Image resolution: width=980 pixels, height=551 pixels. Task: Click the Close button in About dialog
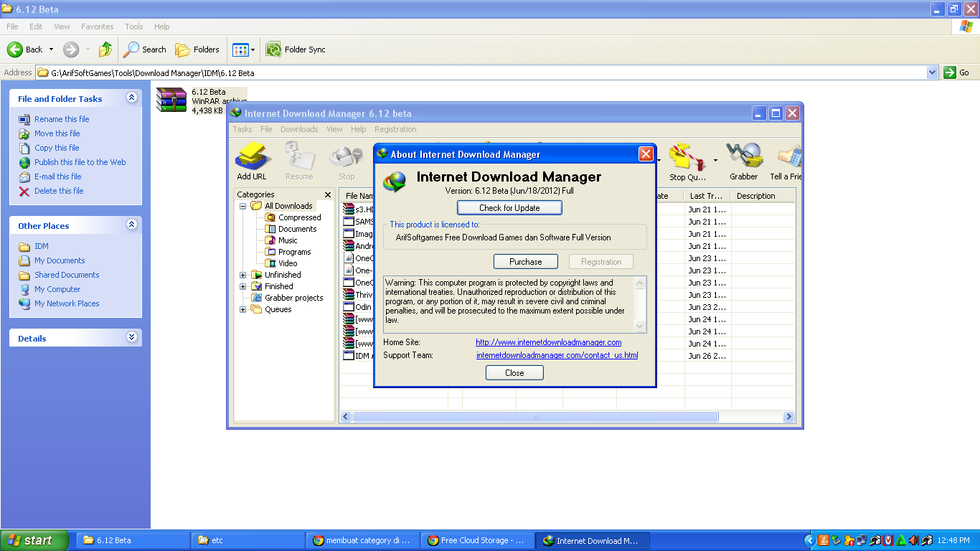[514, 373]
